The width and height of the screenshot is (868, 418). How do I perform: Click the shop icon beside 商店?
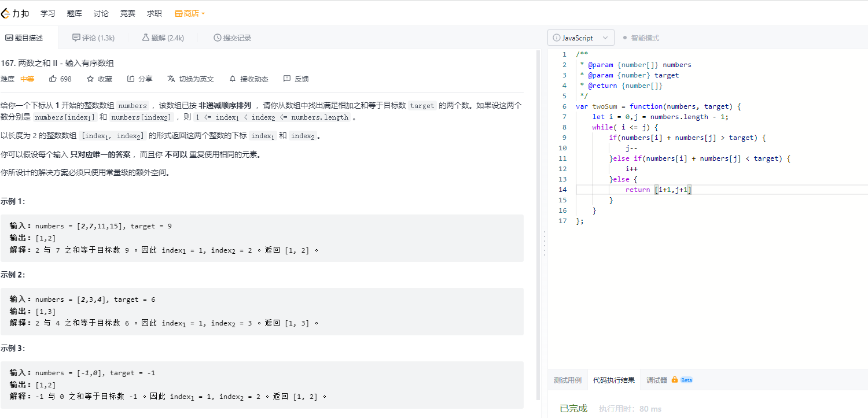pos(179,13)
